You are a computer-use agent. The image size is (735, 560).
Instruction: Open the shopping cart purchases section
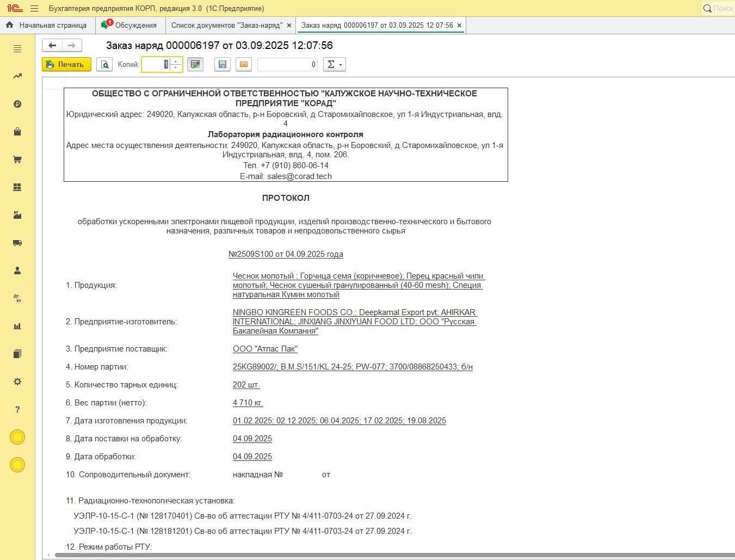17,159
